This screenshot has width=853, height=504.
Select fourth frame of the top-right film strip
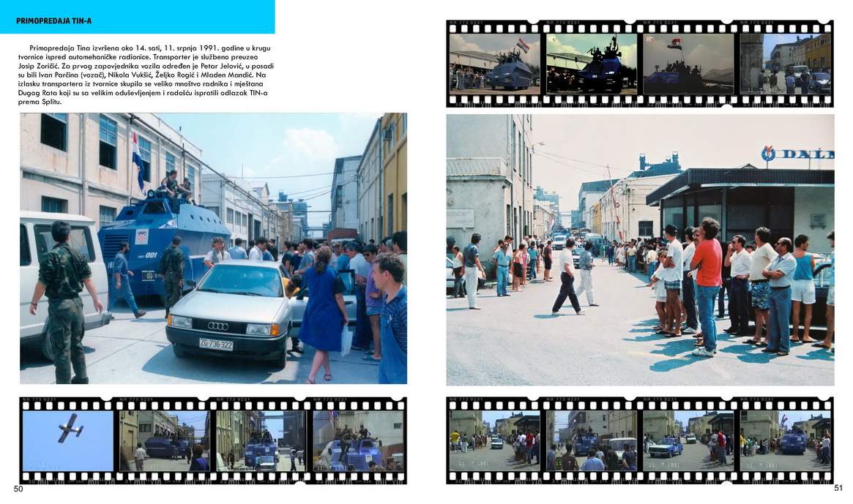tap(784, 64)
